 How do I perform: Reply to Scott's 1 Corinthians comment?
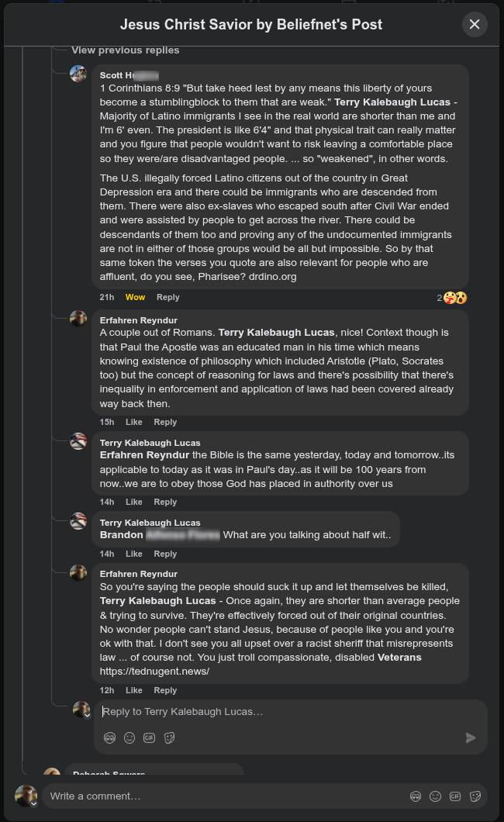[x=167, y=297]
